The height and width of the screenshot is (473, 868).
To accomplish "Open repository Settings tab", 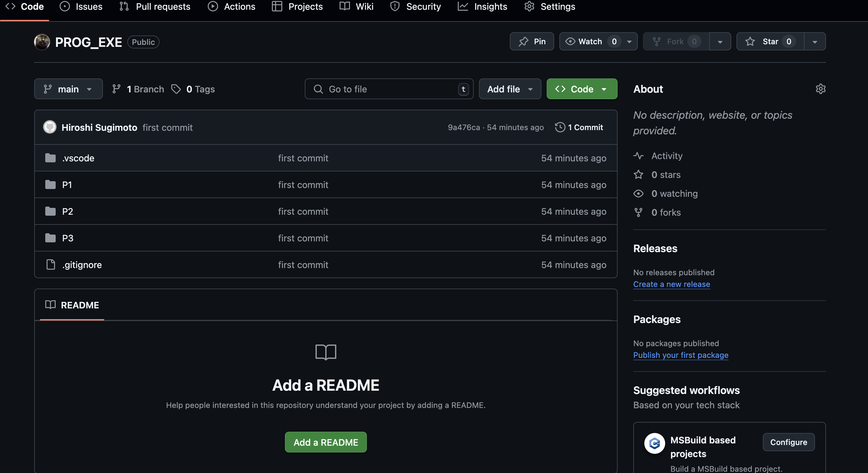I will point(550,7).
